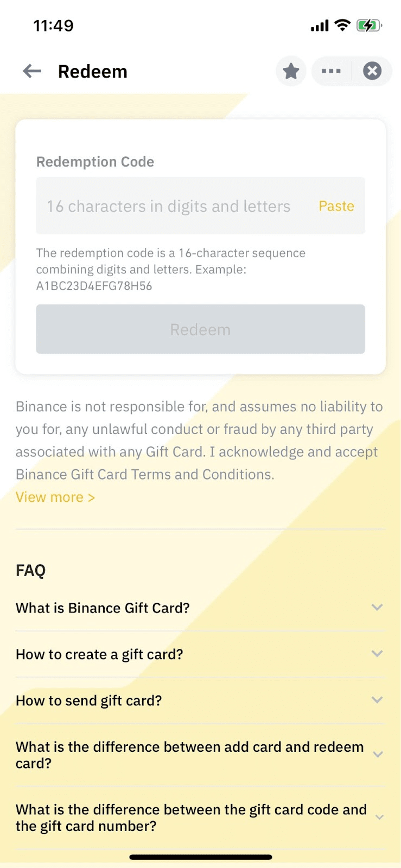Expand gift card code vs number chevron
The image size is (401, 868).
point(379,818)
